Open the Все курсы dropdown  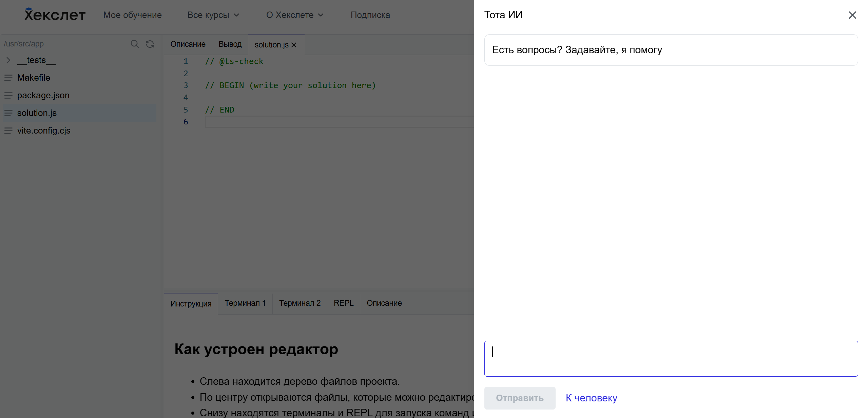[213, 15]
